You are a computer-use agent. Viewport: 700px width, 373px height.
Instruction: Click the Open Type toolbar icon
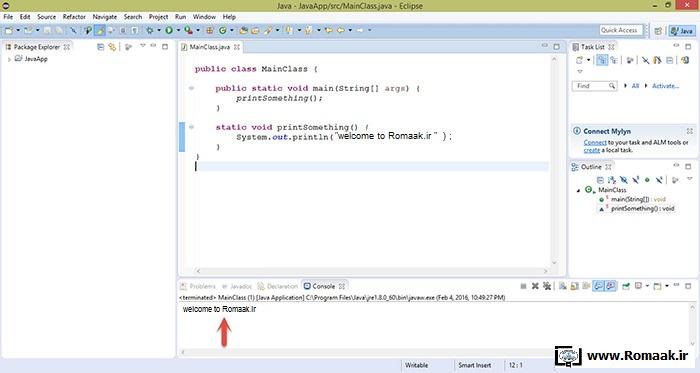coord(244,30)
